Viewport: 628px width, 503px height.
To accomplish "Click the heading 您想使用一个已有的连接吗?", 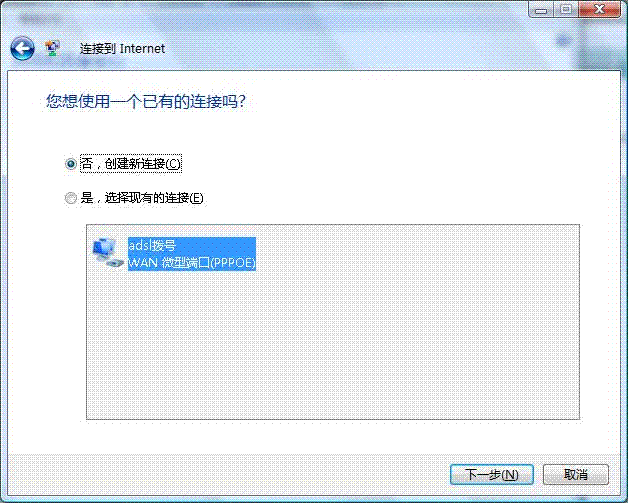I will [x=146, y=101].
